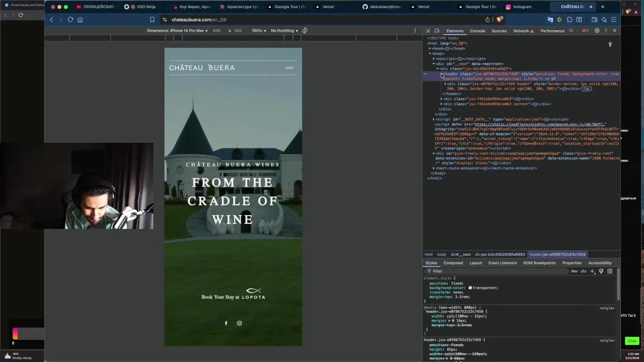Collapse the div id __next node
This screenshot has width=644, height=362.
(434, 64)
